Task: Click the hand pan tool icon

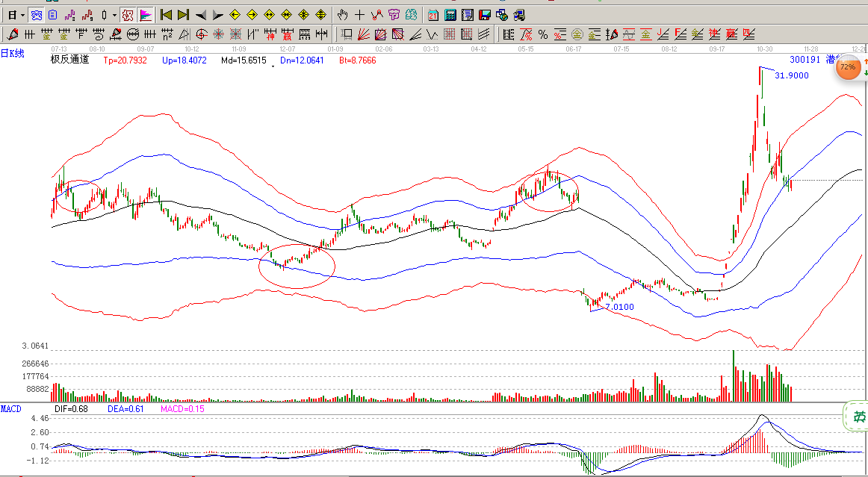Action: pyautogui.click(x=342, y=14)
